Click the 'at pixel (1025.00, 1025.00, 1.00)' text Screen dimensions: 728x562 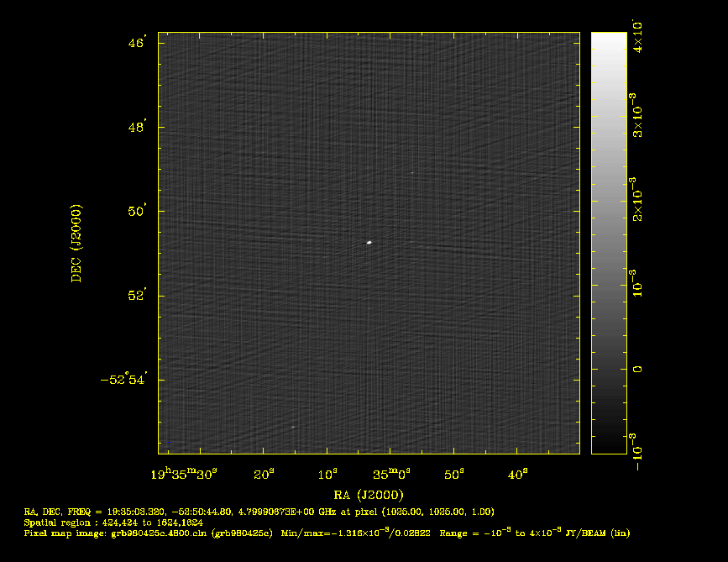coord(417,512)
